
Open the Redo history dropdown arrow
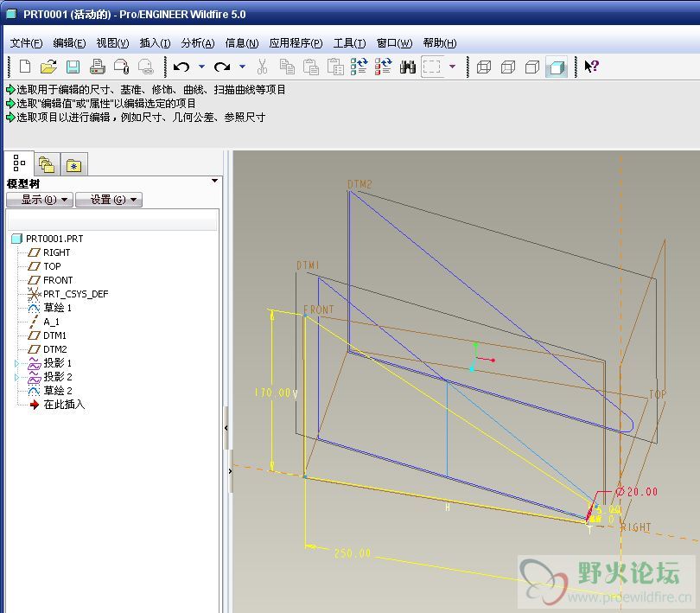(243, 67)
